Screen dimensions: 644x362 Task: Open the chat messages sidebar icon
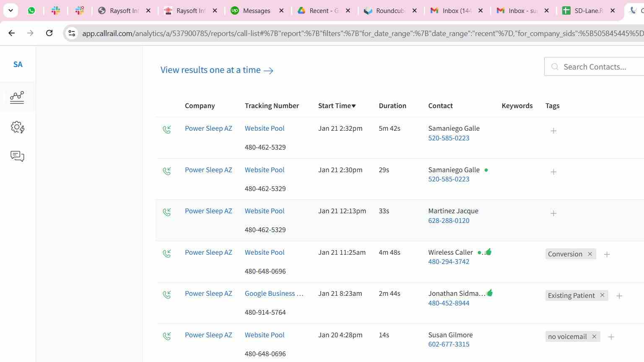point(17,156)
